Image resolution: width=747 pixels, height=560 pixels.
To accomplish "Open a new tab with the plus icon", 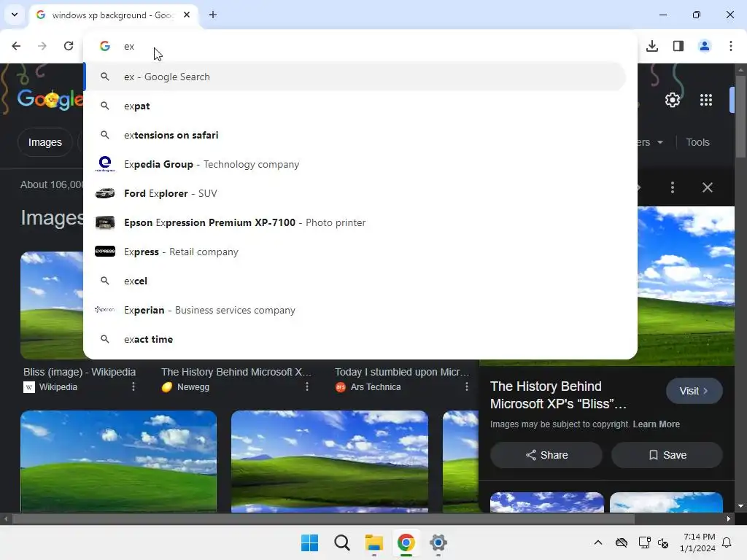I will pos(213,15).
